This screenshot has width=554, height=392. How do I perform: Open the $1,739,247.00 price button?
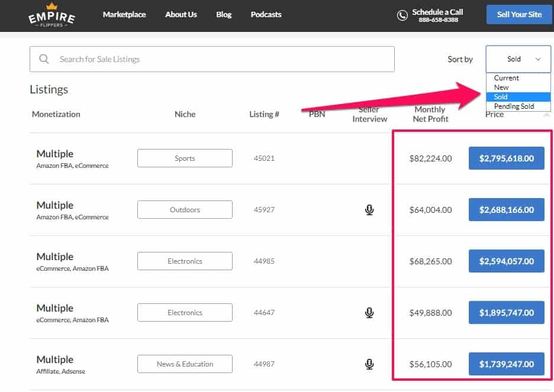click(x=506, y=364)
